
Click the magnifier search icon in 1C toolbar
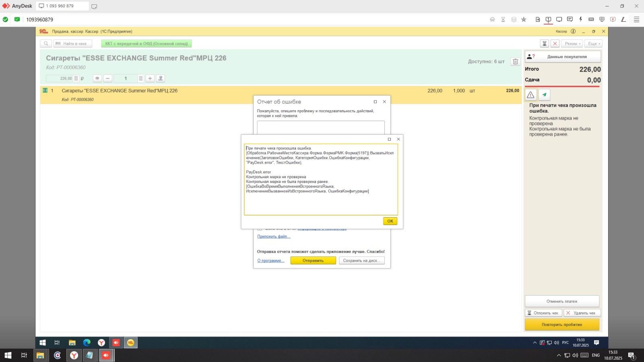tap(46, 43)
